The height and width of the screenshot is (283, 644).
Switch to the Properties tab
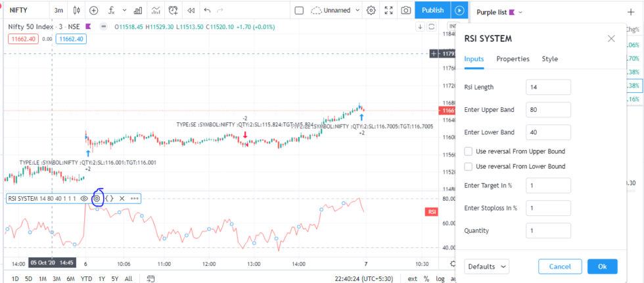click(x=513, y=59)
